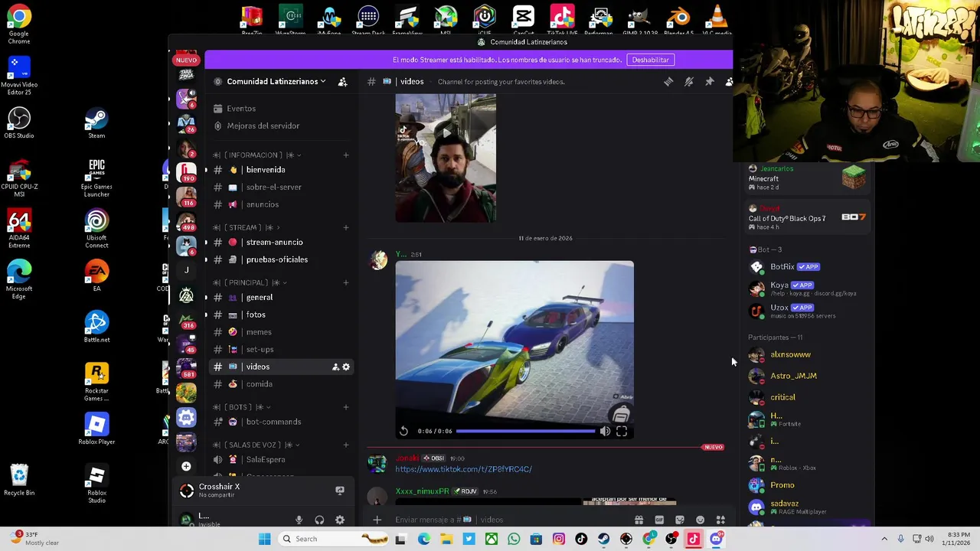Show hidden tray icons chevron
Screen dimensions: 980x551
(884, 540)
